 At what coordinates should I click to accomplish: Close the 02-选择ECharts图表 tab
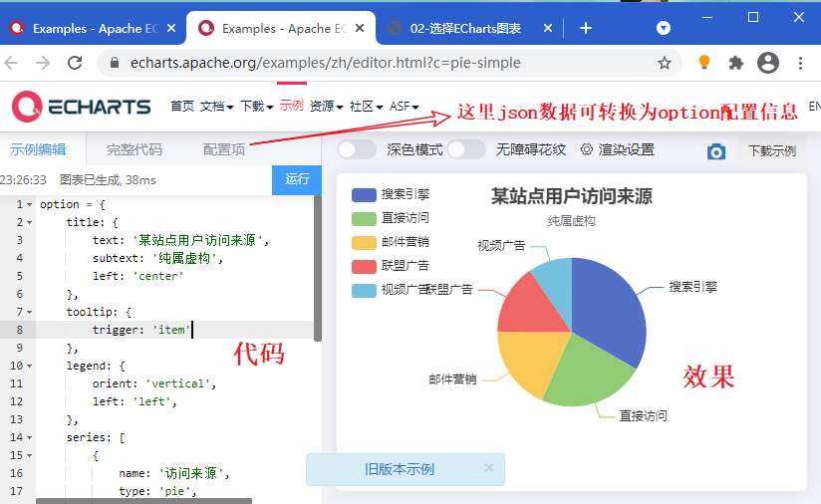point(548,28)
